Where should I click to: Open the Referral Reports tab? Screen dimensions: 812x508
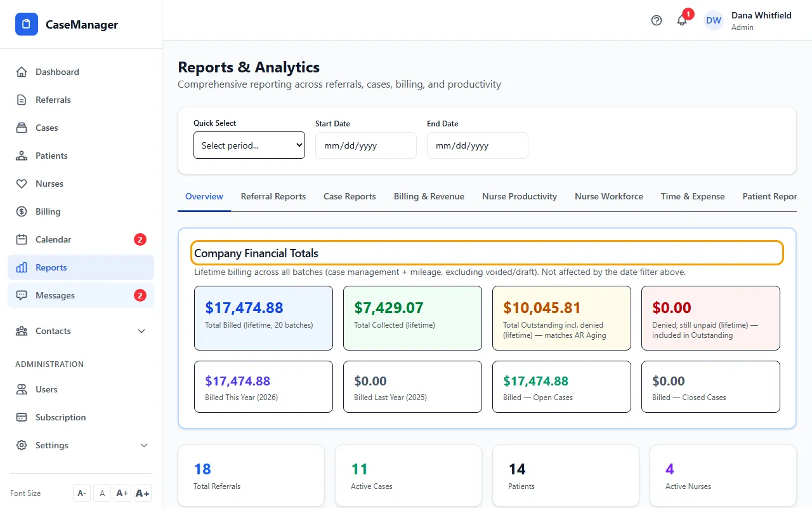pos(273,196)
